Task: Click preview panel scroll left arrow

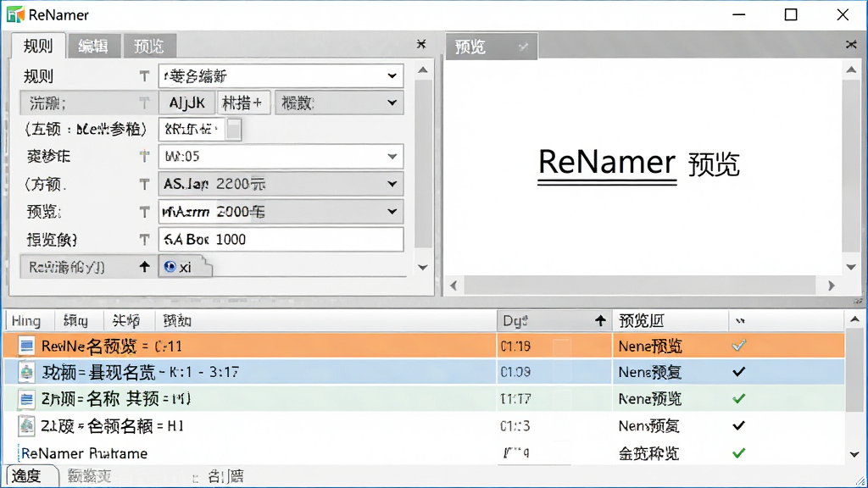Action: click(453, 286)
